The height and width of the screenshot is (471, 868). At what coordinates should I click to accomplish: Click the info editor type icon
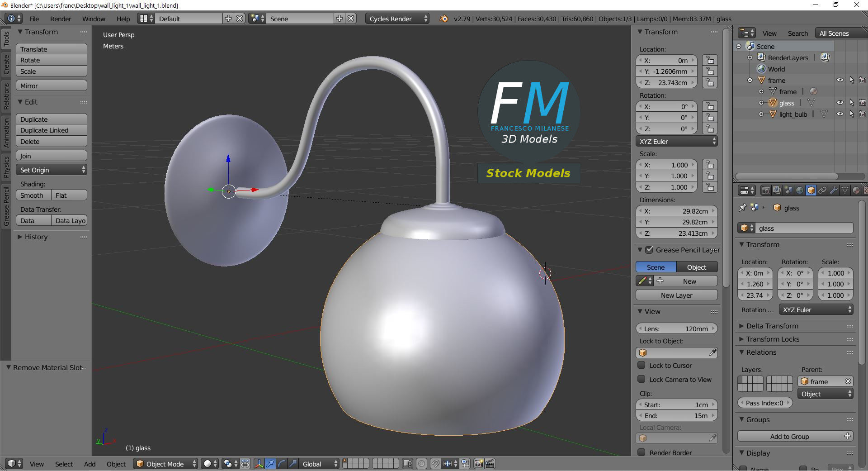[x=14, y=19]
